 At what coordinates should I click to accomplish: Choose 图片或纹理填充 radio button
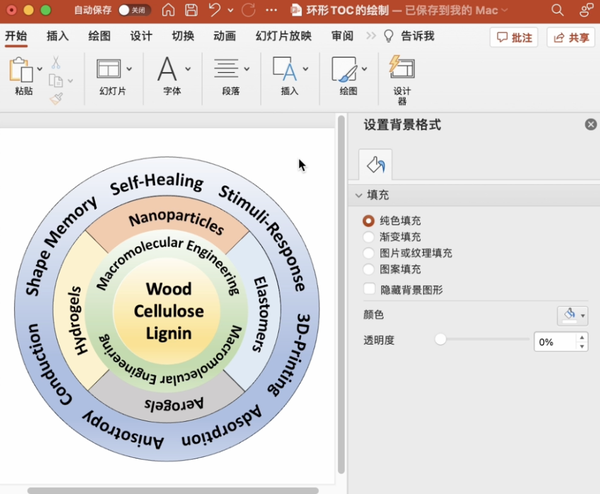point(368,253)
